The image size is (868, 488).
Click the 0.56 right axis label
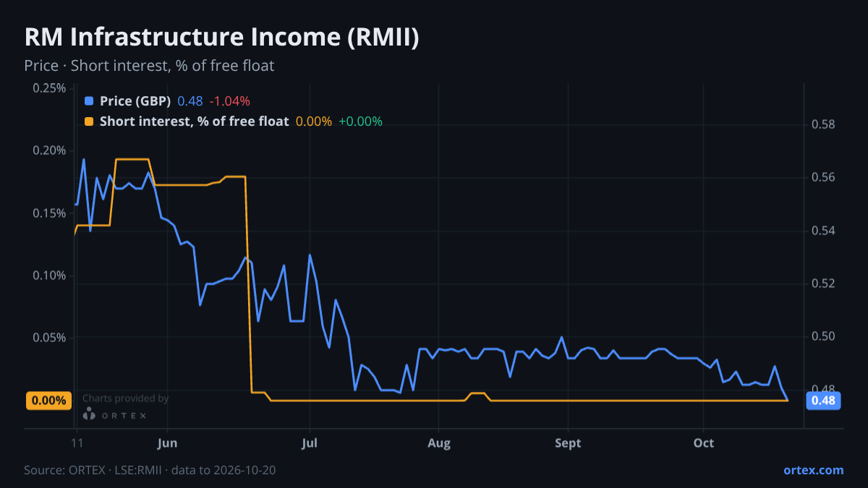pos(823,177)
